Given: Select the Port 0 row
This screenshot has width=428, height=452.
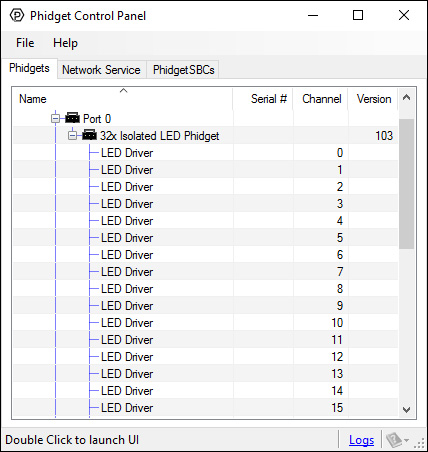Looking at the screenshot, I should click(x=206, y=118).
